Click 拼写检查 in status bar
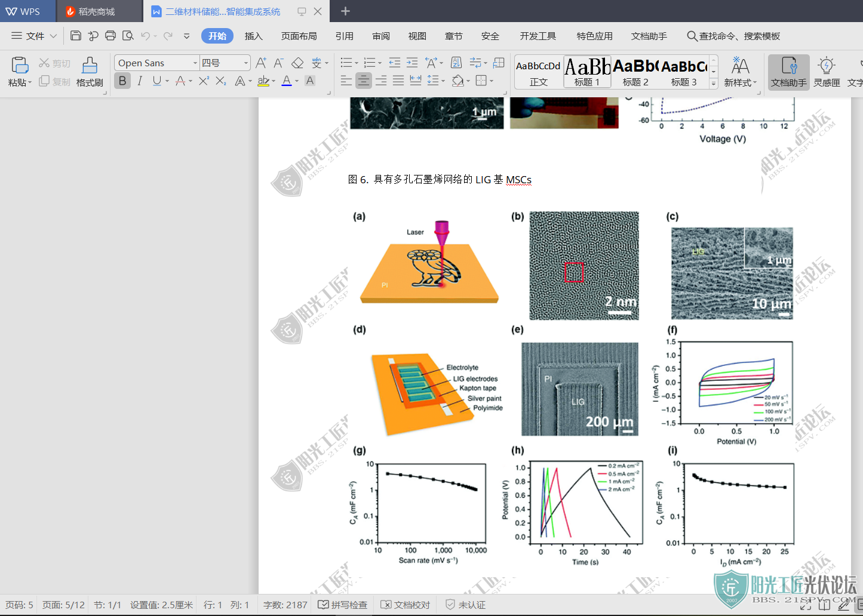This screenshot has width=863, height=616. click(x=343, y=605)
